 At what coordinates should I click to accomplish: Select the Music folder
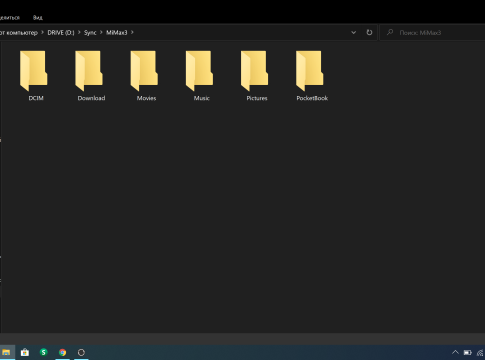click(x=201, y=75)
